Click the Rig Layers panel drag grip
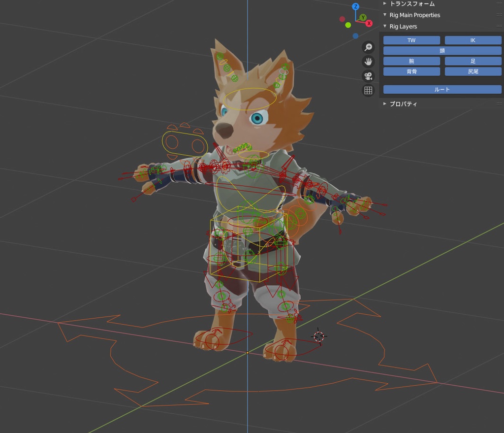 tap(499, 26)
